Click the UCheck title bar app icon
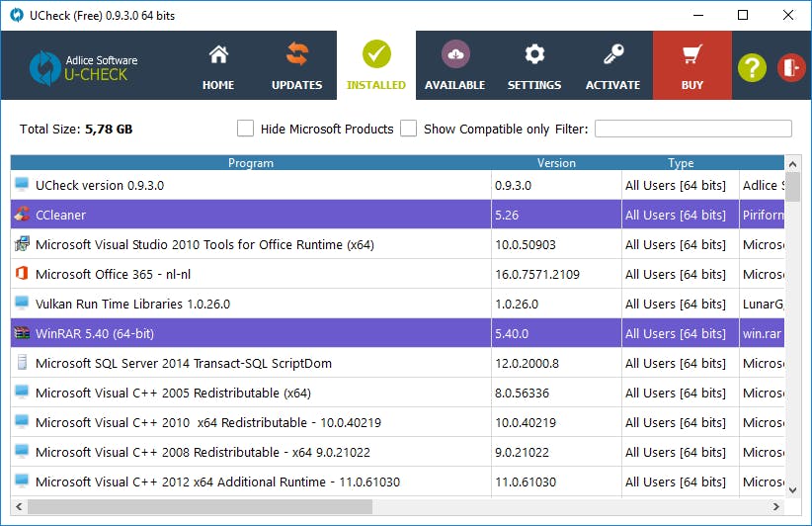Viewport: 812px width, 526px height. [x=17, y=15]
